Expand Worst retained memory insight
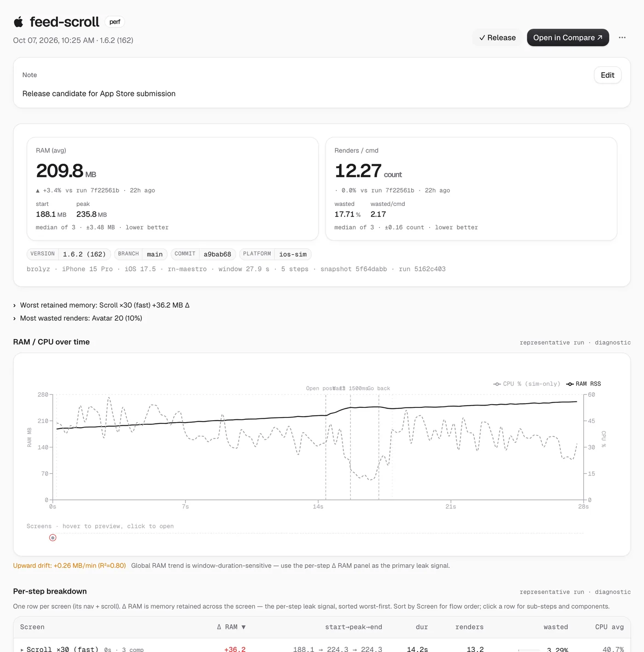 [x=101, y=305]
